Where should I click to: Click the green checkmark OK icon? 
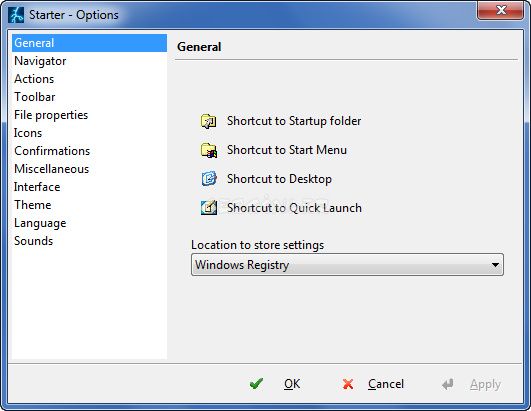pos(256,384)
